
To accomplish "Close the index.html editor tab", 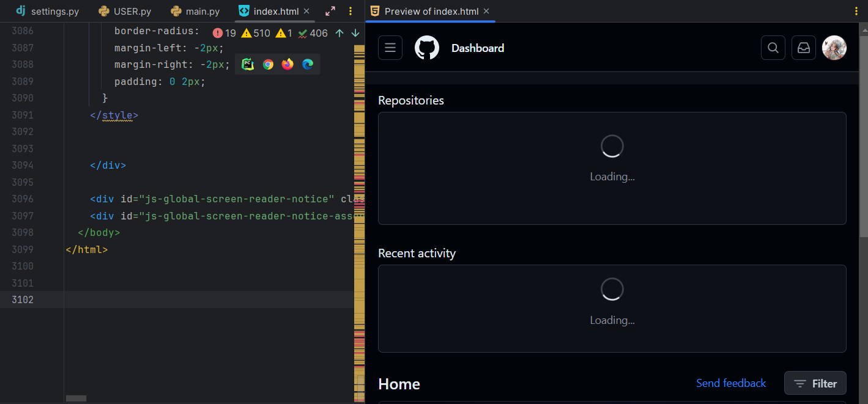I will 306,11.
